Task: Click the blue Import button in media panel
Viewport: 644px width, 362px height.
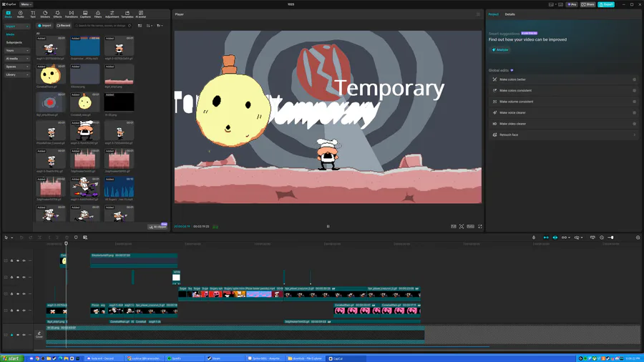Action: (x=44, y=26)
